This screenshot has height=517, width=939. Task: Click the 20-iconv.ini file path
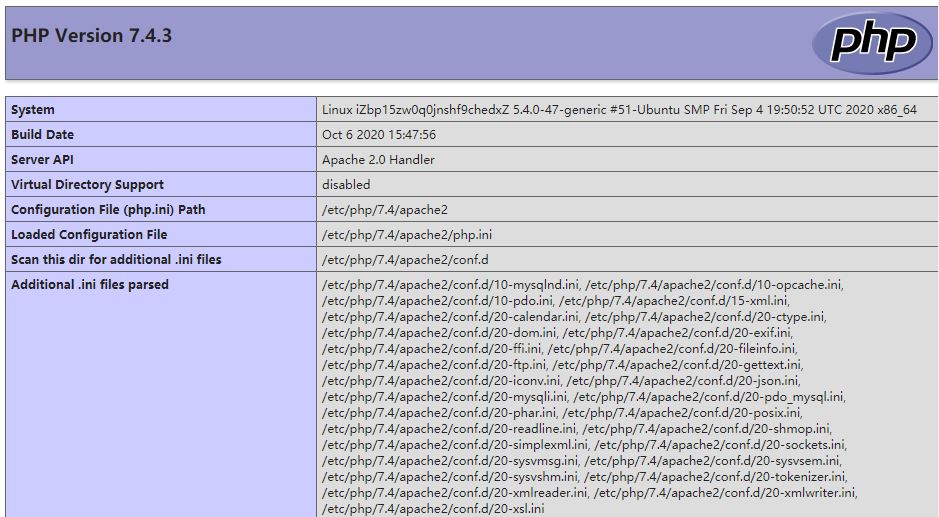pyautogui.click(x=441, y=381)
